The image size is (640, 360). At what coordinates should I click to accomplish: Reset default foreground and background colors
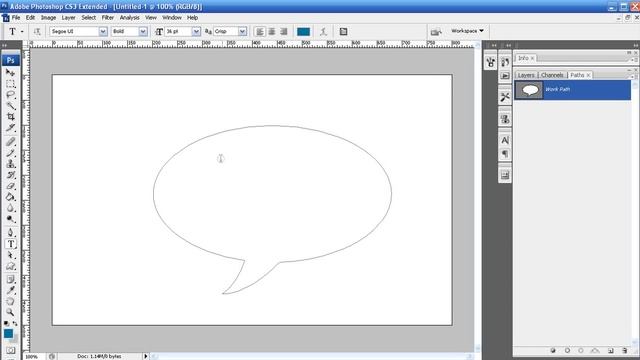point(6,323)
